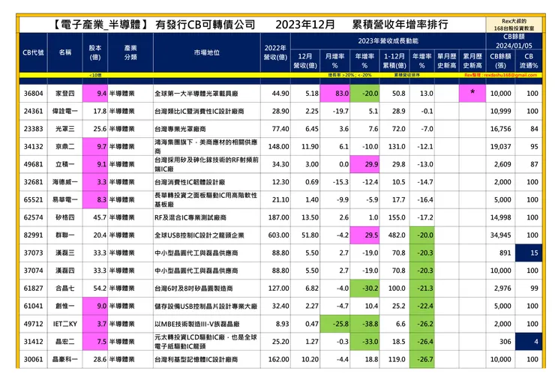This screenshot has height=392, width=555.
Task: Select the dark blue 4 circulation cell
Action: click(x=529, y=342)
